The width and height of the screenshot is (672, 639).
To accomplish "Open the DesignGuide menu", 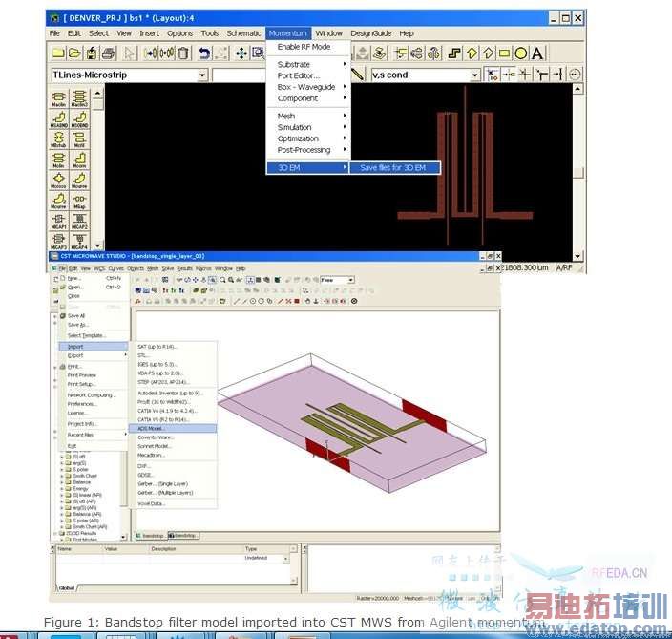I will coord(371,33).
